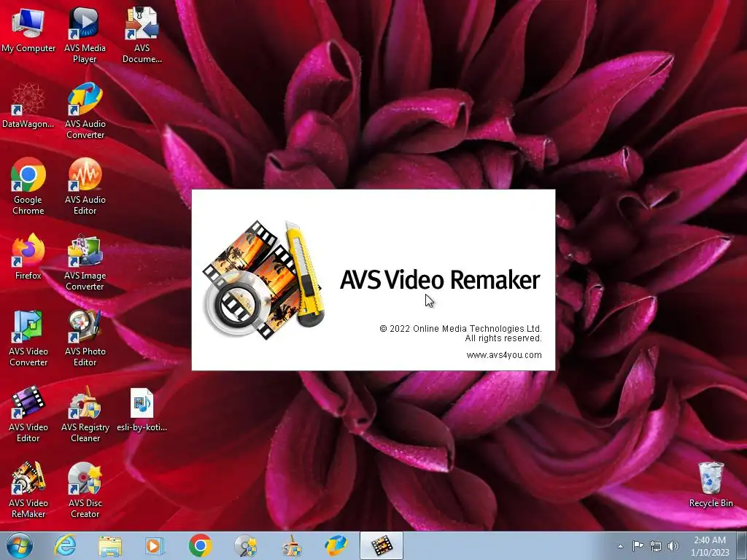747x560 pixels.
Task: Open Windows Media Player taskbar icon
Action: (155, 545)
